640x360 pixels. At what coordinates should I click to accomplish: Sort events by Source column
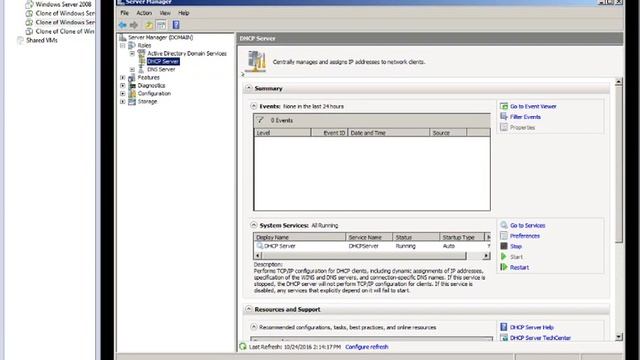[448, 133]
